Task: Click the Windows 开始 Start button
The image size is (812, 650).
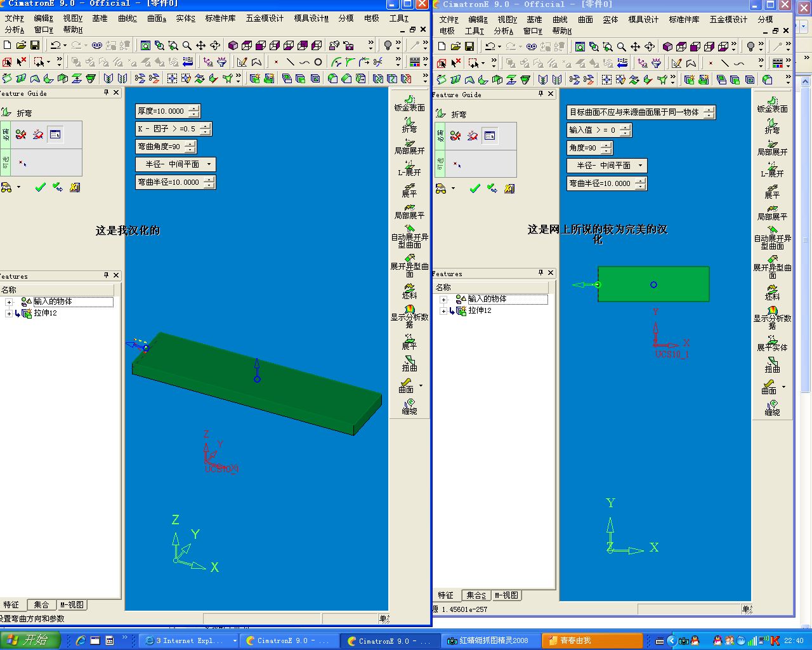Action: pos(30,640)
